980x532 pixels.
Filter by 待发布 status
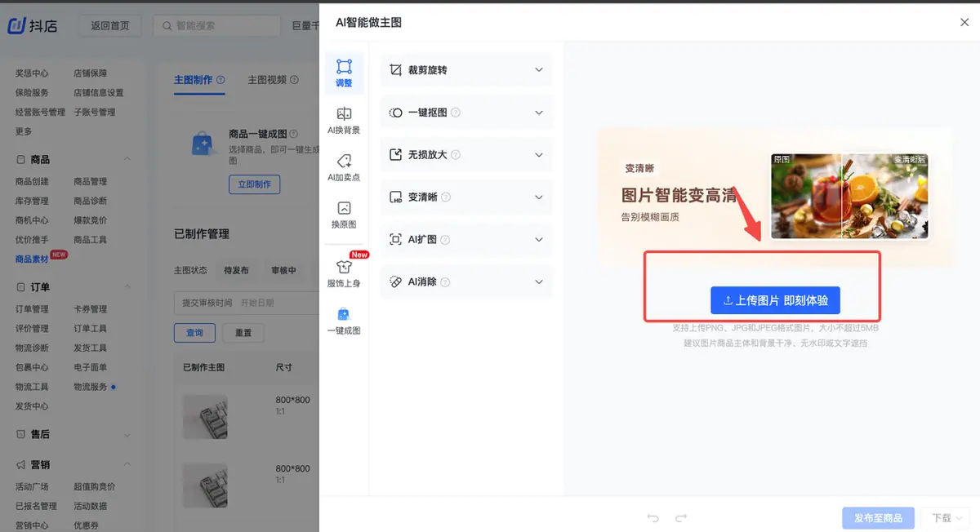[x=237, y=270]
